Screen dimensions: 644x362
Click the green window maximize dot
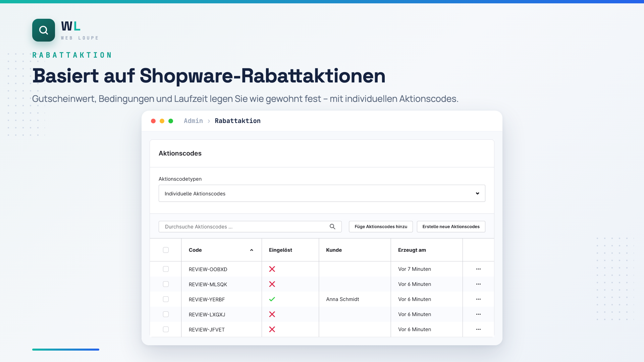[171, 121]
